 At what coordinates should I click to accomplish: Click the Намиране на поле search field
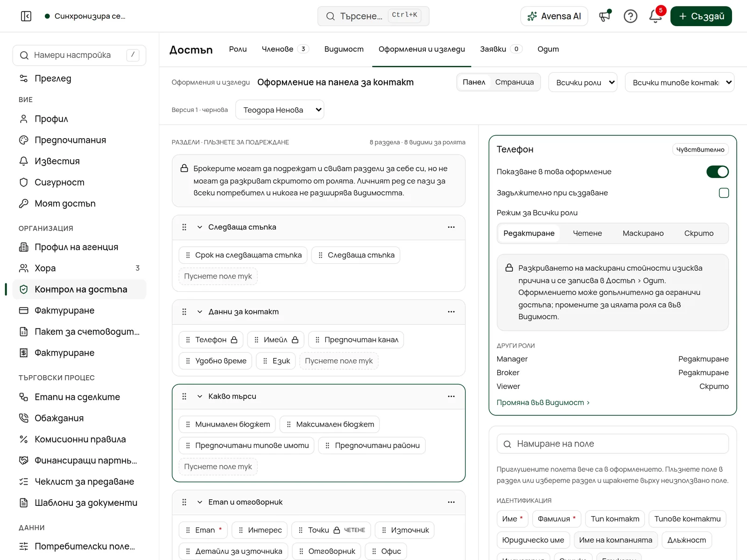coord(613,444)
